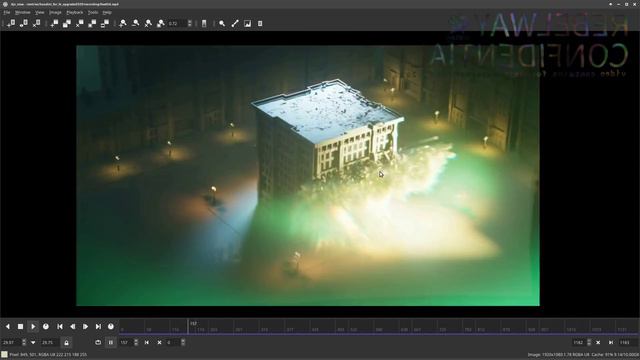The image size is (640, 360).
Task: Click the zoom value field showing 0.72
Action: (177, 24)
